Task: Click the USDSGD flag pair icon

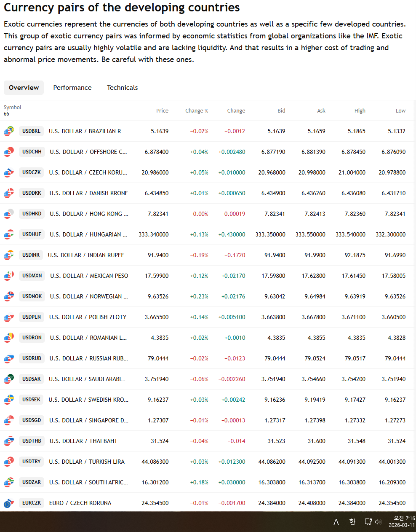Action: coord(9,420)
